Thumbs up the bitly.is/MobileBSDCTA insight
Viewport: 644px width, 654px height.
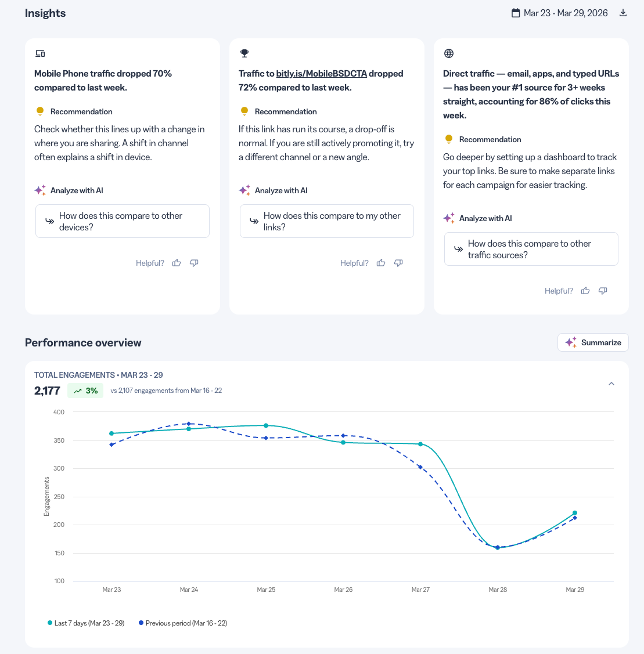(381, 263)
